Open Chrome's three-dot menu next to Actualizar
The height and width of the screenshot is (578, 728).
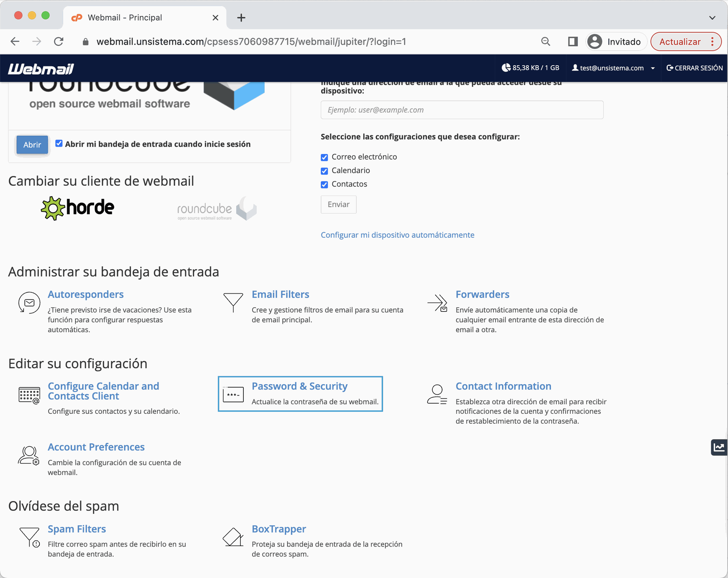coord(712,42)
